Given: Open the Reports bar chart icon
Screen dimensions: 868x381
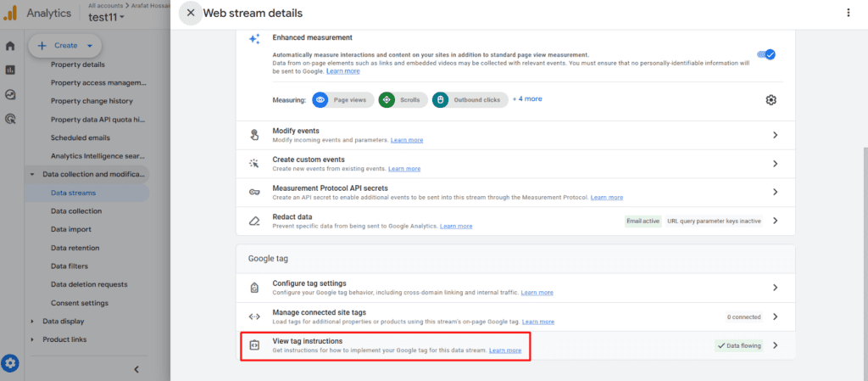Looking at the screenshot, I should (x=10, y=70).
